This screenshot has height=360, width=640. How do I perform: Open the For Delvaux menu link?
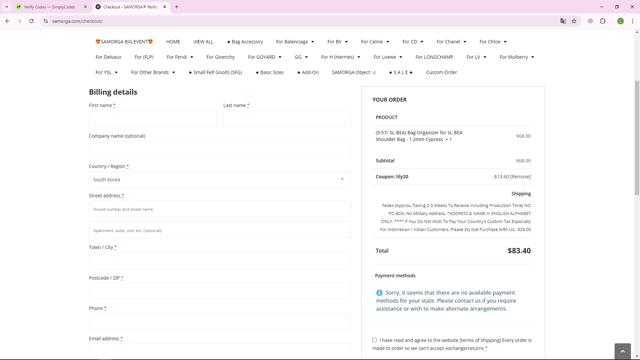click(108, 57)
